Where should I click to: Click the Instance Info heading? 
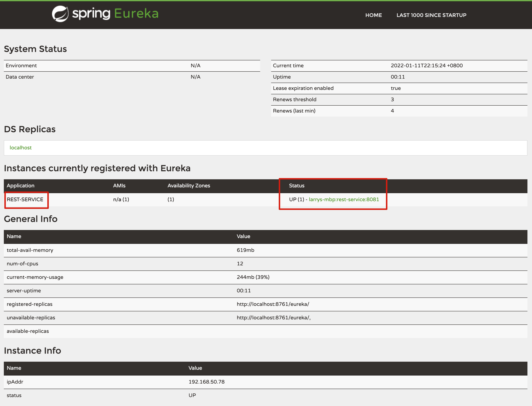32,351
